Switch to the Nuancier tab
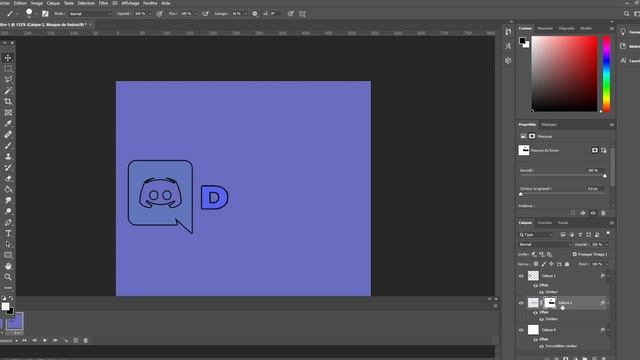The image size is (640, 360). (x=545, y=28)
